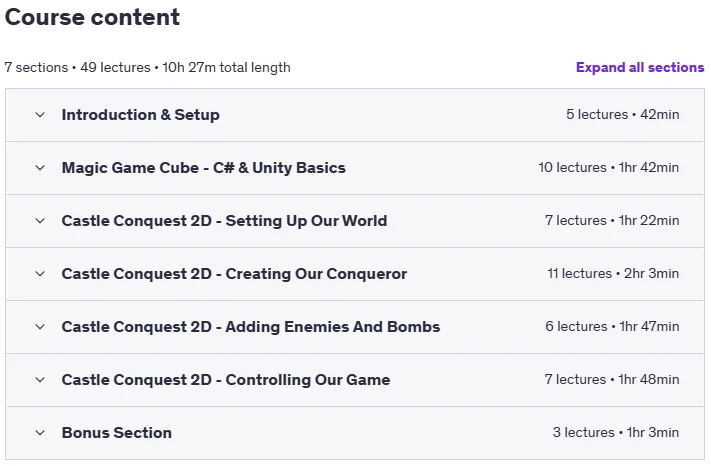Click the 11 lectures • 2hr 3min label

(x=613, y=274)
